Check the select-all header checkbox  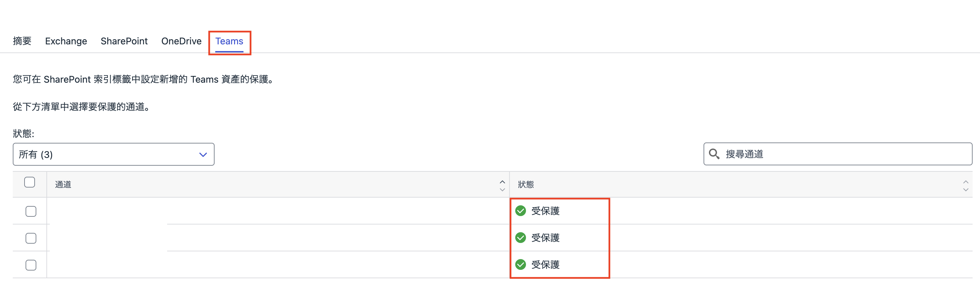pos(30,182)
